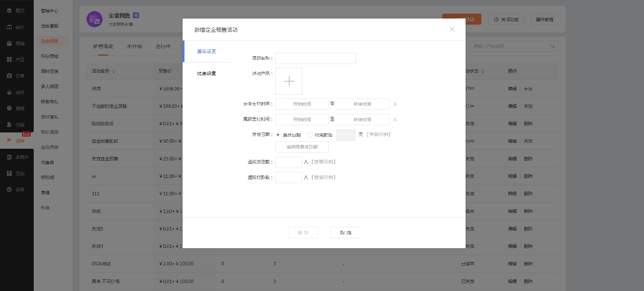Image resolution: width=644 pixels, height=291 pixels.
Task: Switch to the 进行中 tab in the background page
Action: (163, 47)
